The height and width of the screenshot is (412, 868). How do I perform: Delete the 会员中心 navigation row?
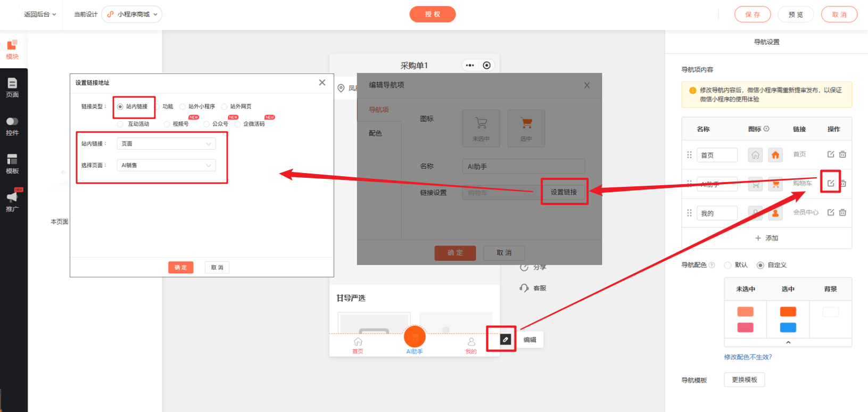[842, 212]
